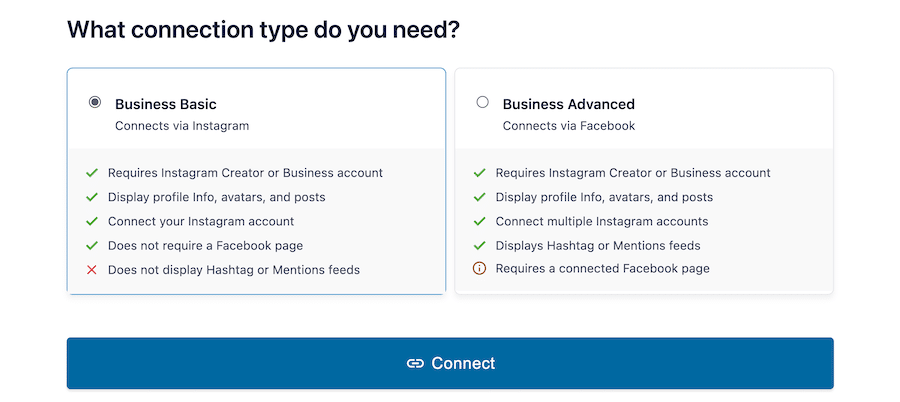The height and width of the screenshot is (402, 900).
Task: Click the 'Business Basic' title label
Action: [166, 104]
